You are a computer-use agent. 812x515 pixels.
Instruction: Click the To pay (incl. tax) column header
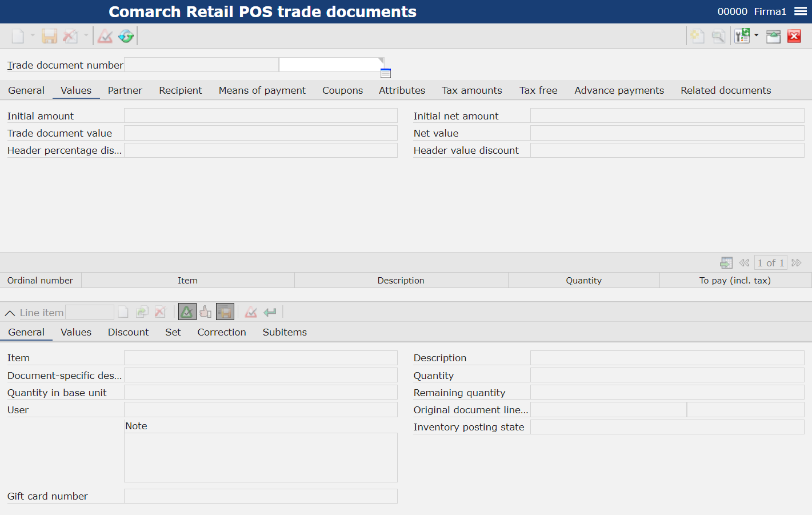[x=735, y=280]
